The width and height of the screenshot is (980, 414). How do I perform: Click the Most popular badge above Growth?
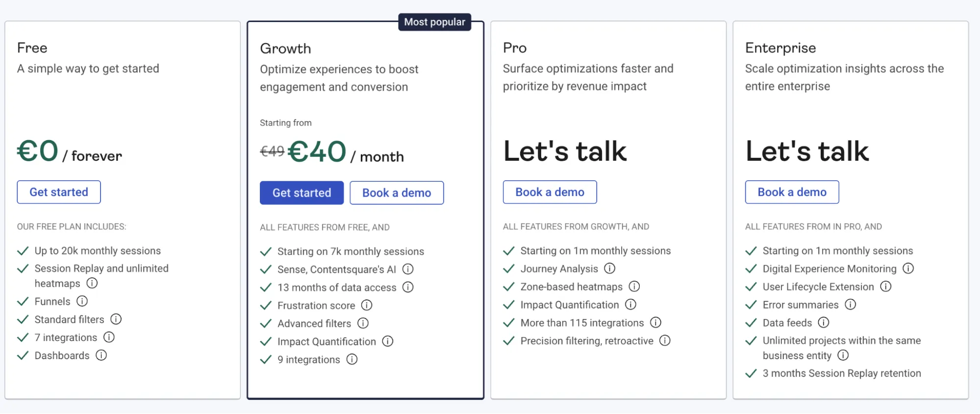click(x=434, y=22)
